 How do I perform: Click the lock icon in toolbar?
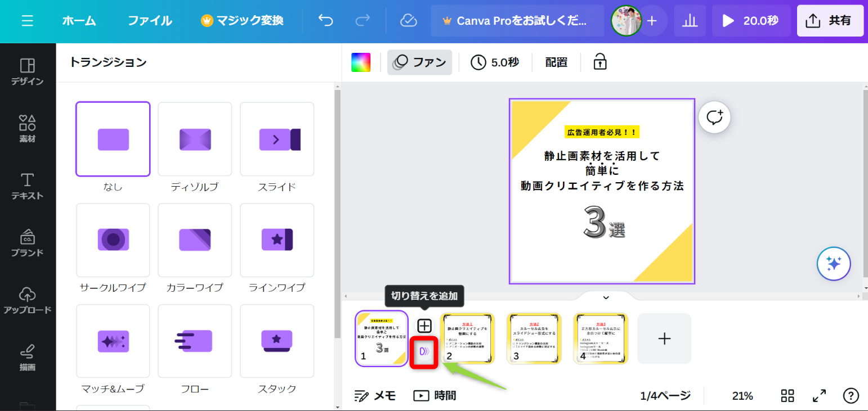(x=600, y=62)
